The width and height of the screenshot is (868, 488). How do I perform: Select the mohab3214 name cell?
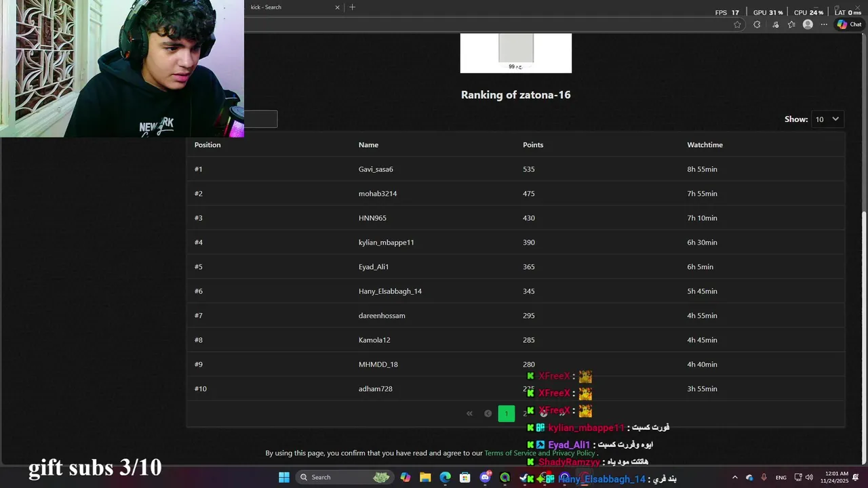click(378, 193)
